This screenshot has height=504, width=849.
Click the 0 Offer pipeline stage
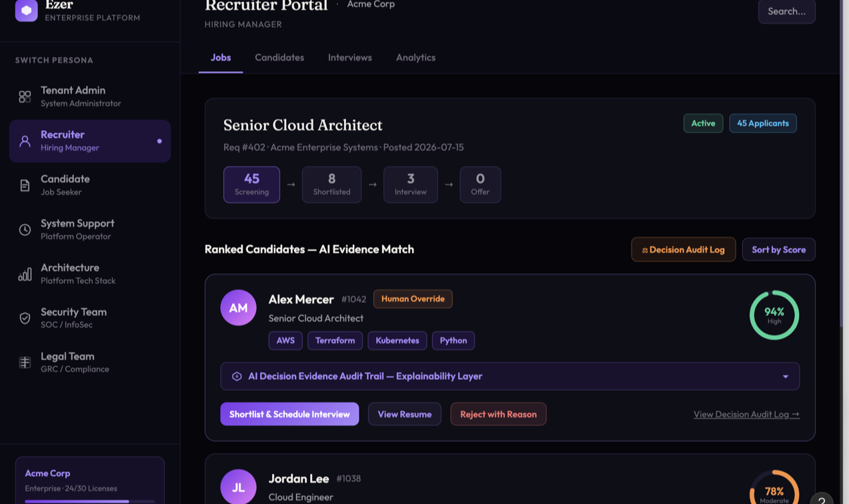pyautogui.click(x=480, y=185)
